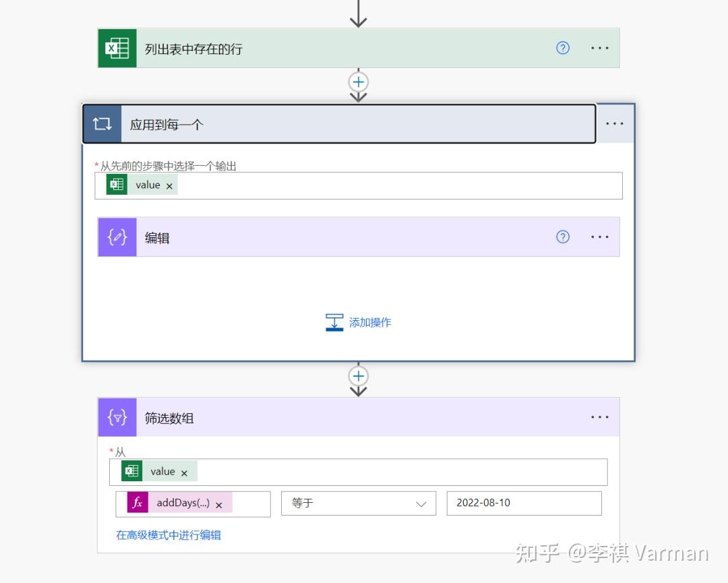This screenshot has width=728, height=583.
Task: Collapse the 应用到每一个 header
Action: coord(339,124)
